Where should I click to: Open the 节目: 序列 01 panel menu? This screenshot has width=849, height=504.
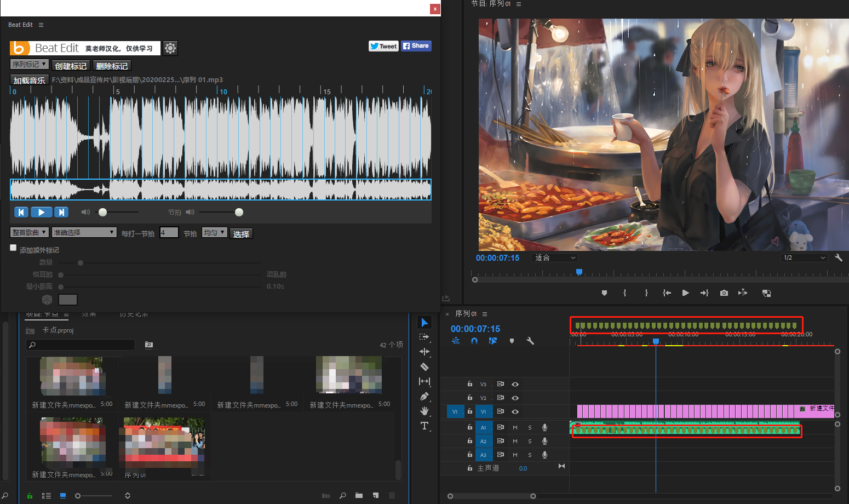519,4
